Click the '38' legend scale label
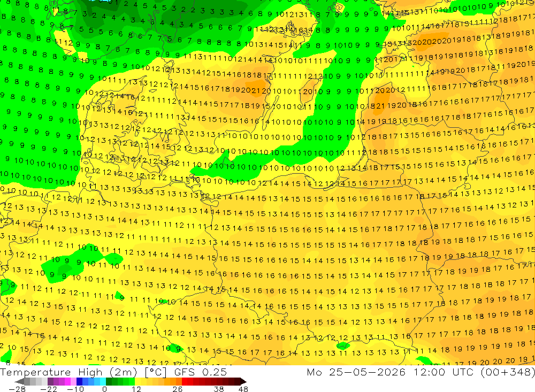 coord(219,389)
